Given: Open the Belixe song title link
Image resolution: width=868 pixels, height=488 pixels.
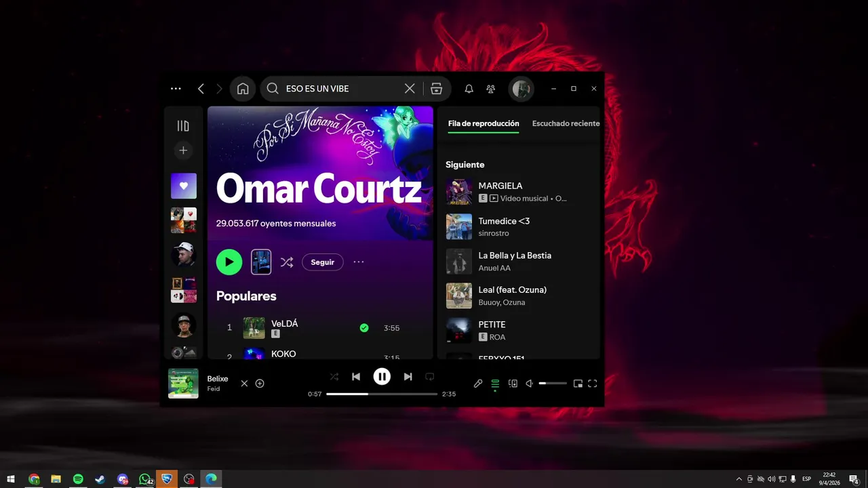Looking at the screenshot, I should click(x=218, y=379).
